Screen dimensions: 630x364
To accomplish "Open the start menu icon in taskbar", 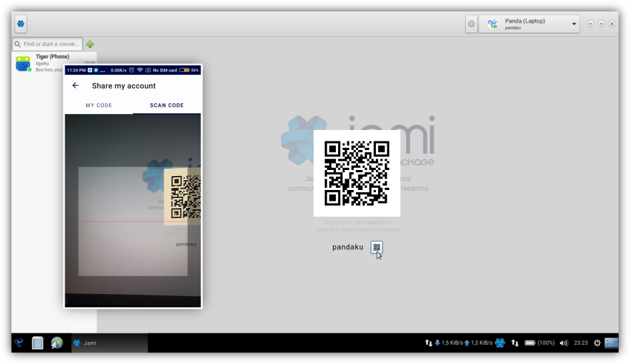I will click(x=19, y=343).
